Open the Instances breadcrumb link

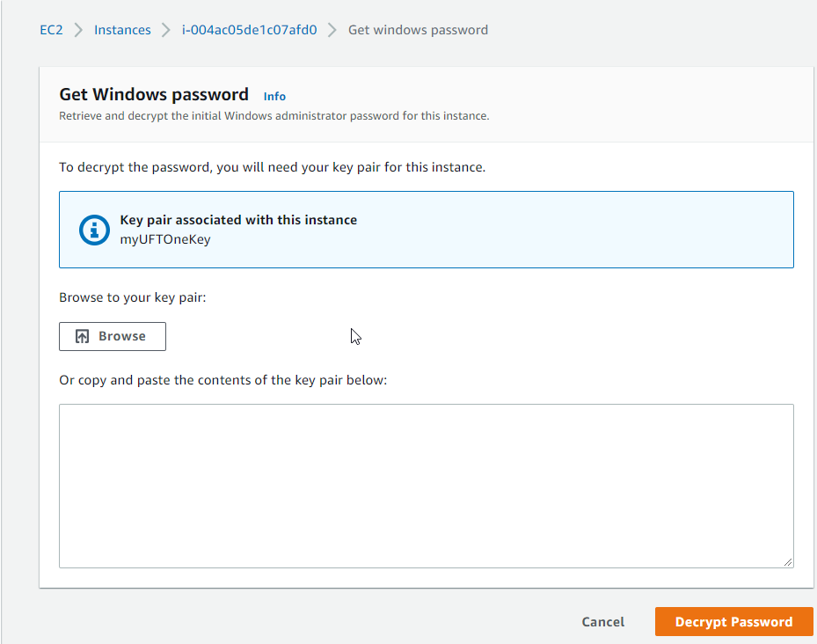click(122, 30)
